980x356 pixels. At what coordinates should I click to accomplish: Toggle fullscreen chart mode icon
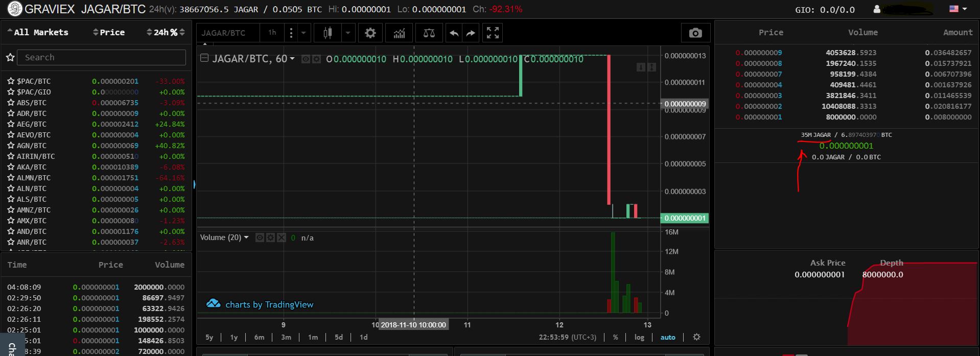493,33
